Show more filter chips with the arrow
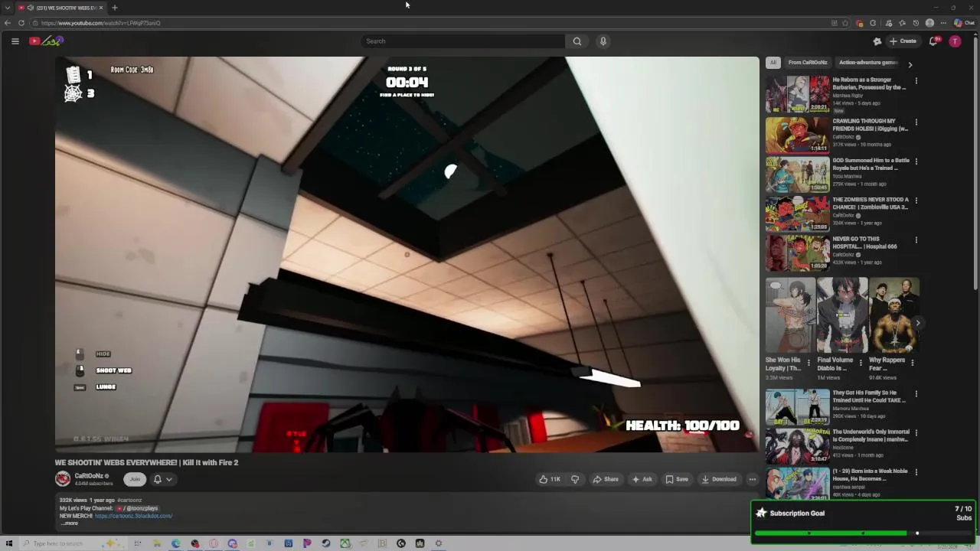 910,64
